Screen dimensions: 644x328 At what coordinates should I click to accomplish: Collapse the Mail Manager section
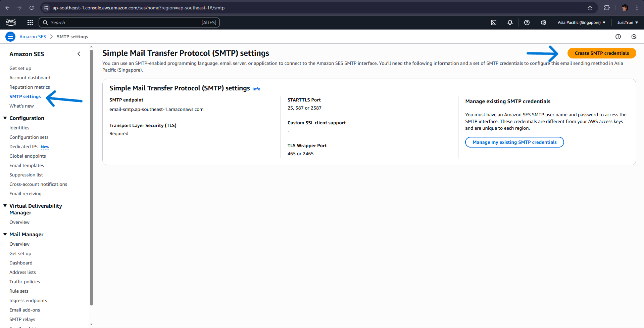point(5,234)
